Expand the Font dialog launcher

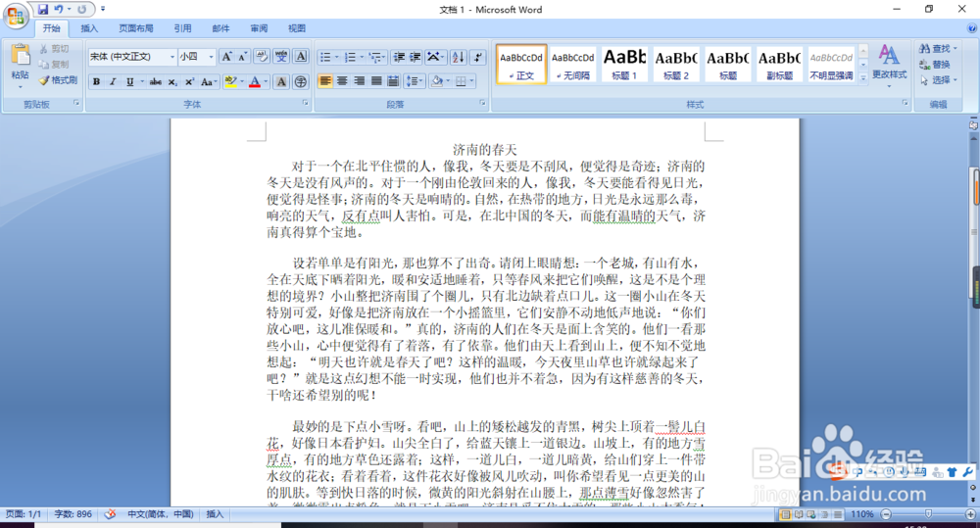pos(306,103)
